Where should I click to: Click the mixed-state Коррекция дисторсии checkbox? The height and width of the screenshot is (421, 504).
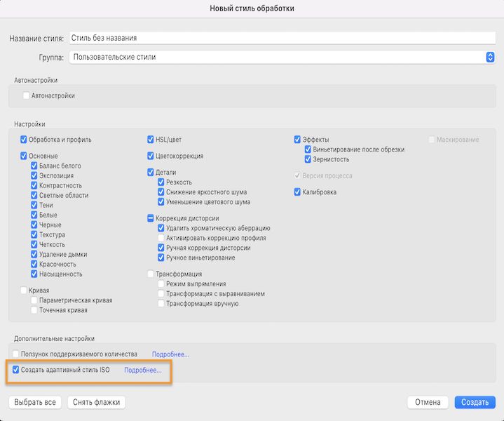[151, 218]
